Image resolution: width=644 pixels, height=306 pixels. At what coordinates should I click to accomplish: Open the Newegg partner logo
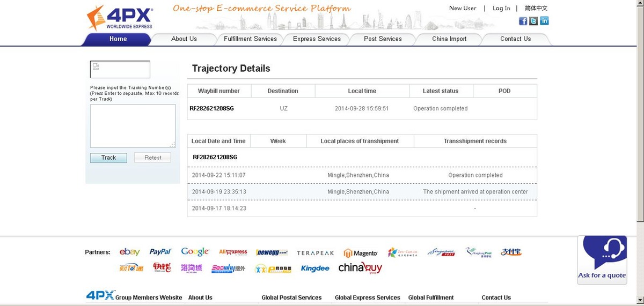[272, 252]
